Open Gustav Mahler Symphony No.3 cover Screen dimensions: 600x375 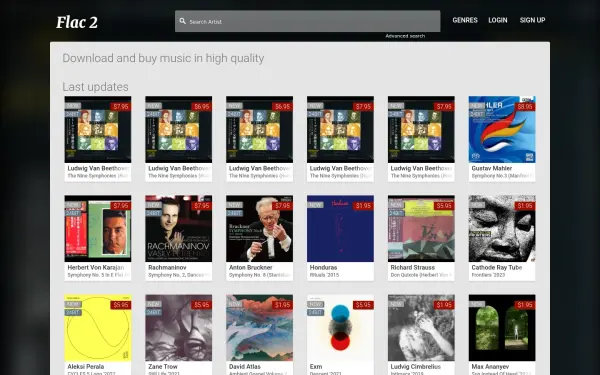point(502,129)
